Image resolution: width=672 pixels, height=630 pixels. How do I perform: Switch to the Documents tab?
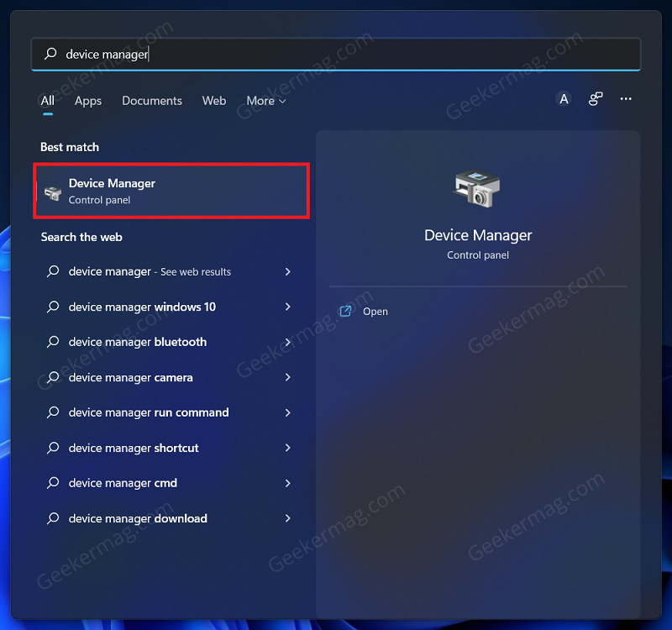152,101
